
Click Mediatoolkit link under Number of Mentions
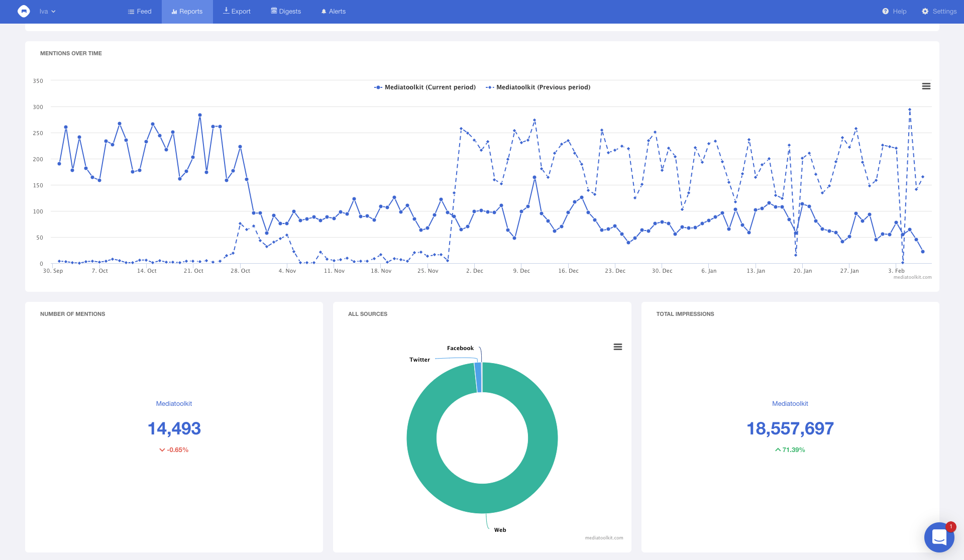[174, 404]
